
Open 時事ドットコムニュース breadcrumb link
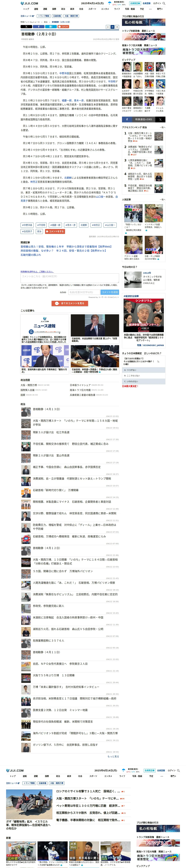click(30, 22)
